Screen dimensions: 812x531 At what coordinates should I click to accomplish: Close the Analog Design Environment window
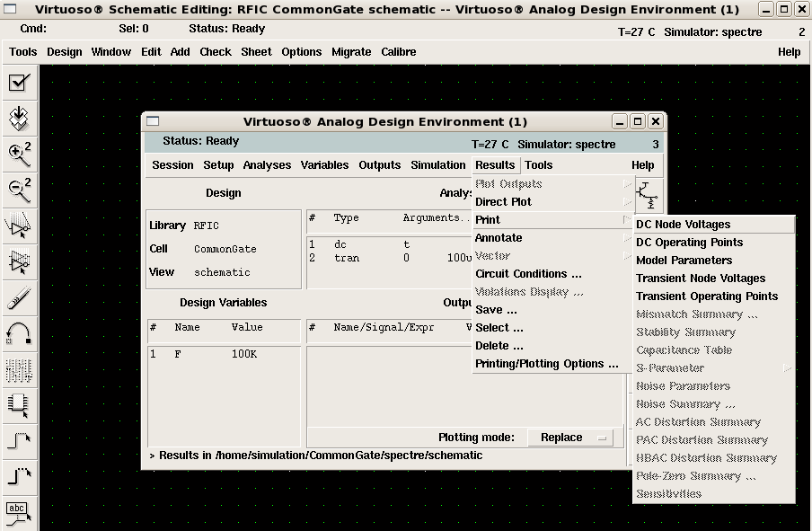655,121
